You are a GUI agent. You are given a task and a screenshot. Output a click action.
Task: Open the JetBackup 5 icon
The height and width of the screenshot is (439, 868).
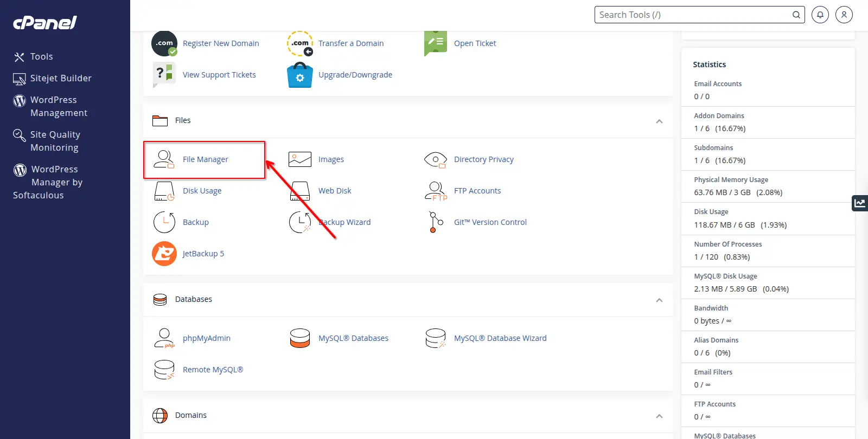tap(164, 254)
